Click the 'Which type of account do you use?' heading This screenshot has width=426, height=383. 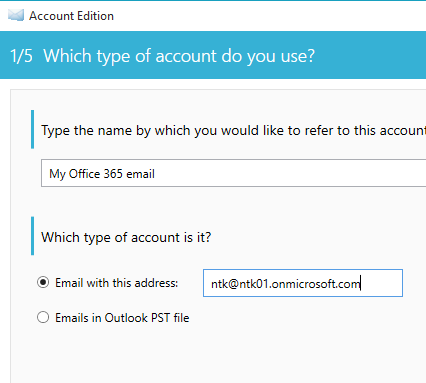[179, 56]
